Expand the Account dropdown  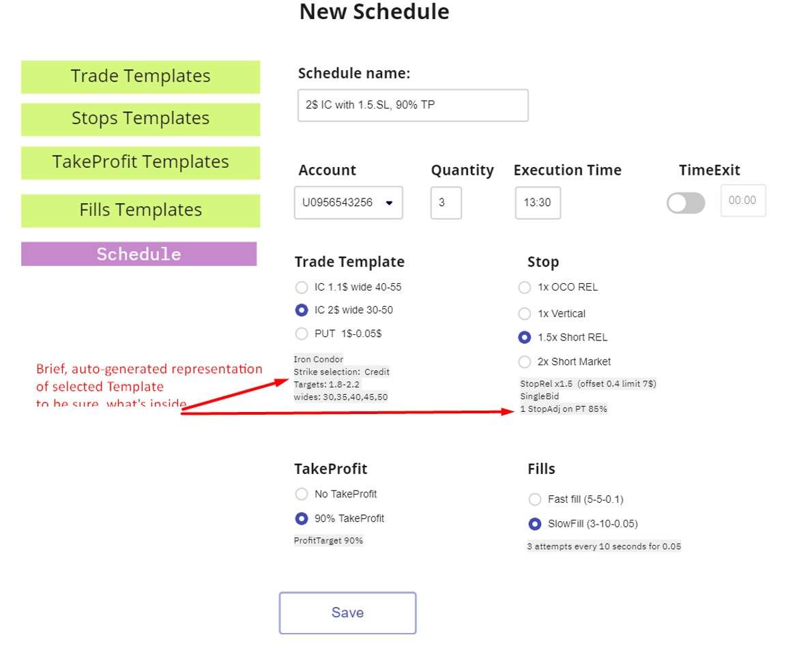click(x=348, y=203)
